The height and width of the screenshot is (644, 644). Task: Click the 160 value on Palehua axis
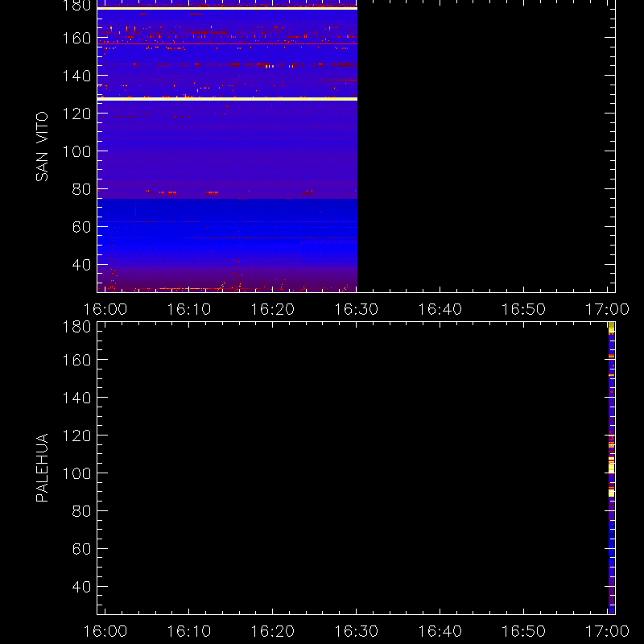coord(76,360)
